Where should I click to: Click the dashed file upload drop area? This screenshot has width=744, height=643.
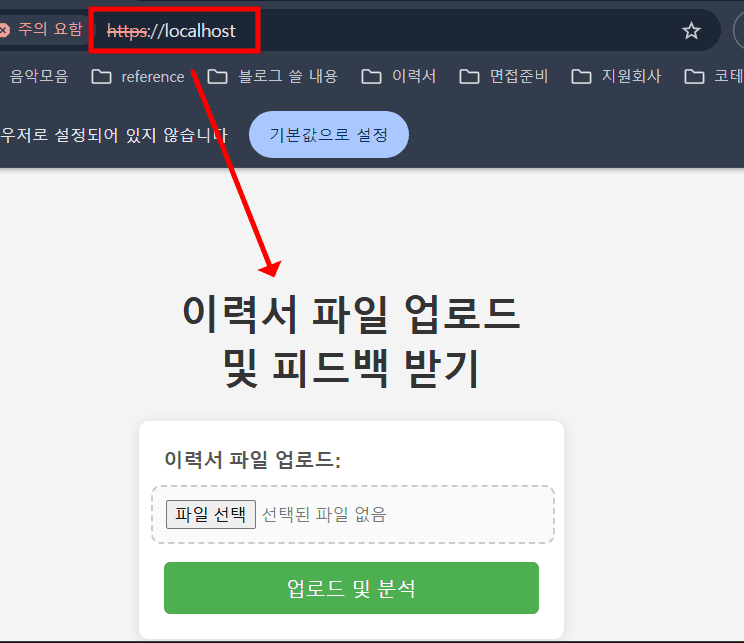click(x=353, y=514)
